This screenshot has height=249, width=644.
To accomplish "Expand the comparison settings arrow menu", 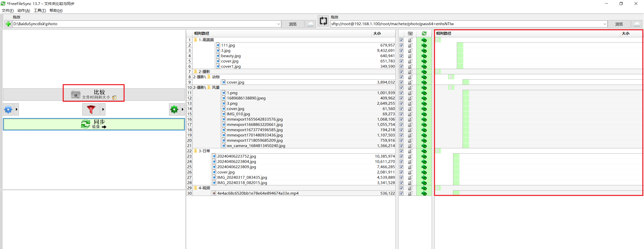I will [16, 110].
